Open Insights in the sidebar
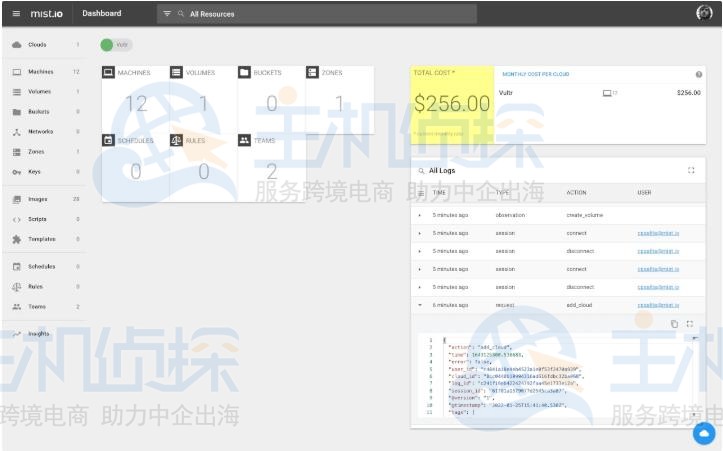Viewport: 723px width, 451px height. click(45, 334)
